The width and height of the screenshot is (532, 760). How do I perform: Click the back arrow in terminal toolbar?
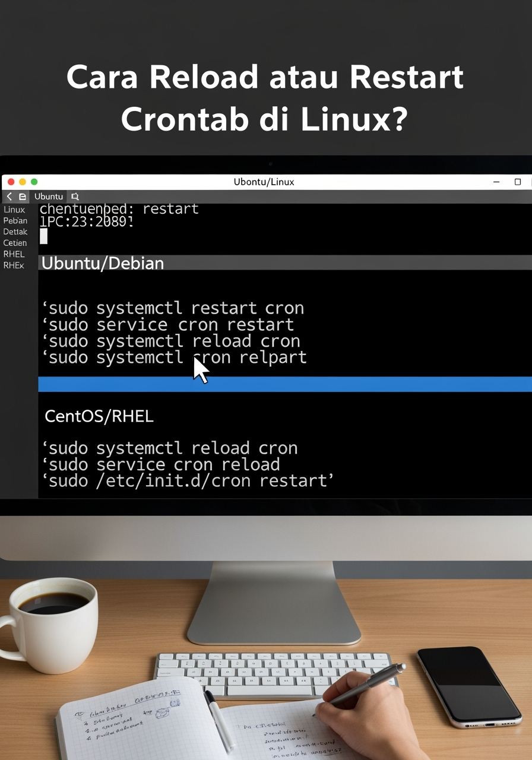pos(9,197)
